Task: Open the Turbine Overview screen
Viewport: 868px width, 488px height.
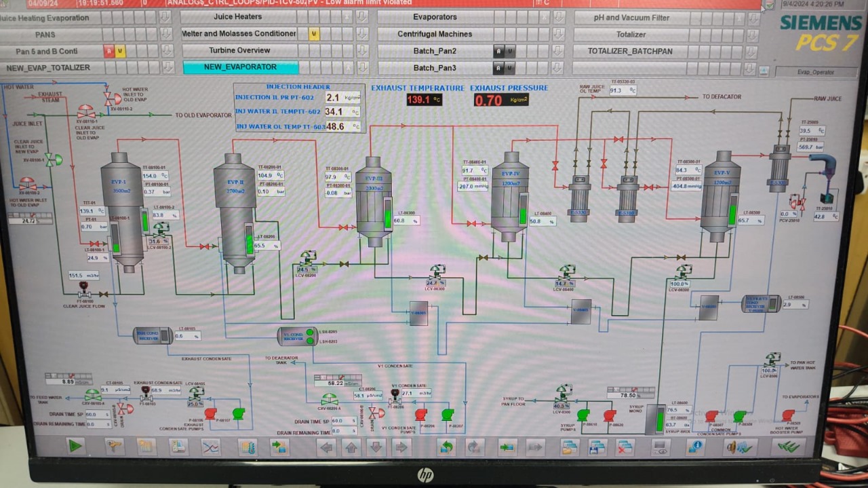Action: [x=239, y=50]
